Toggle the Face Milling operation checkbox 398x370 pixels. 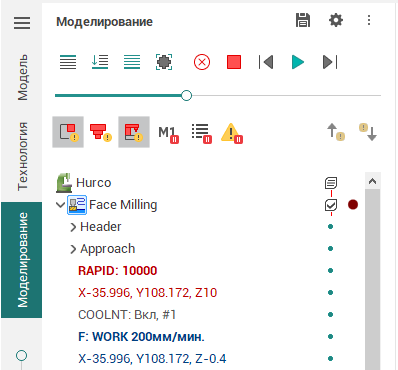pyautogui.click(x=331, y=205)
